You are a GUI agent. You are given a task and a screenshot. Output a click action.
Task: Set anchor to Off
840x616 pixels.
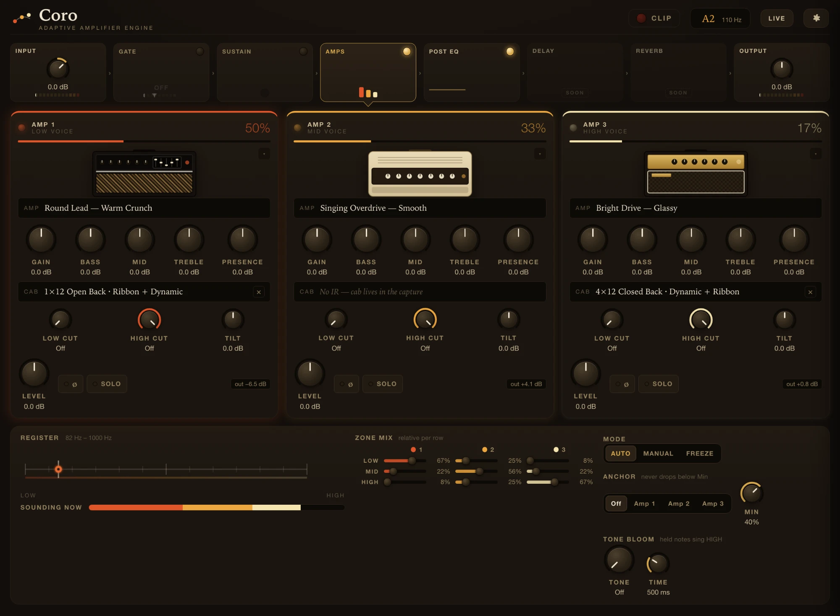[616, 503]
